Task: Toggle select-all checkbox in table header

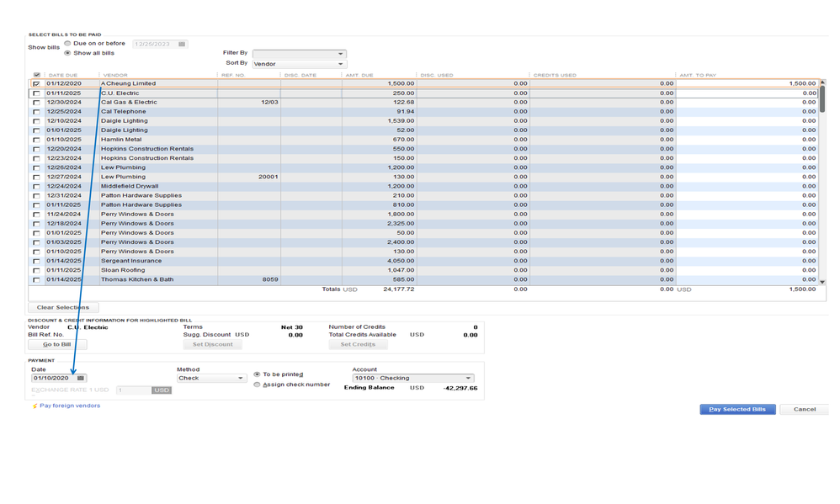Action: click(36, 75)
